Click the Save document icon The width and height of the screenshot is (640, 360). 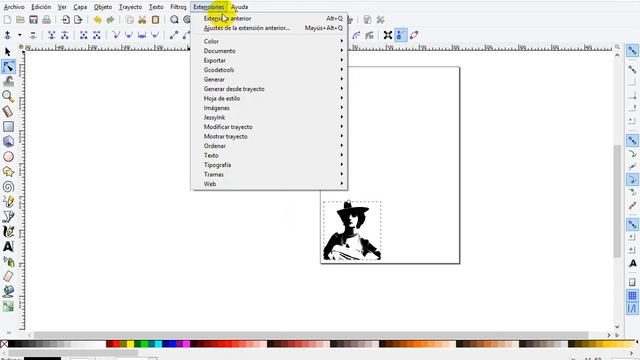click(x=33, y=20)
